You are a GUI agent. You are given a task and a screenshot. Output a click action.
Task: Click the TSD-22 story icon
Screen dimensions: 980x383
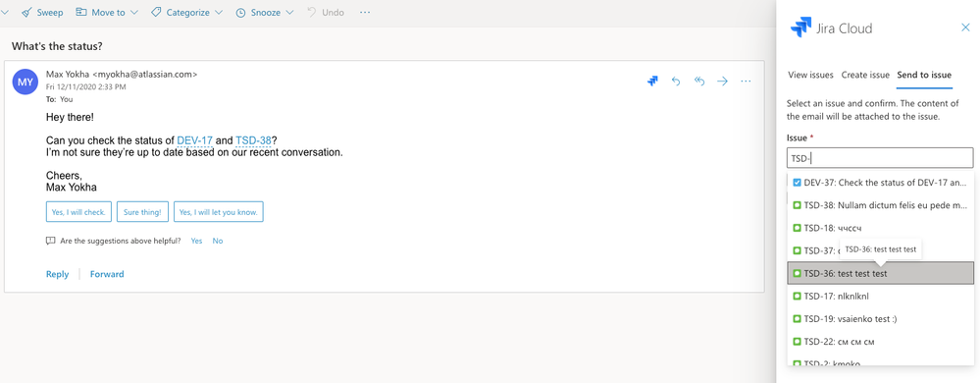click(797, 342)
